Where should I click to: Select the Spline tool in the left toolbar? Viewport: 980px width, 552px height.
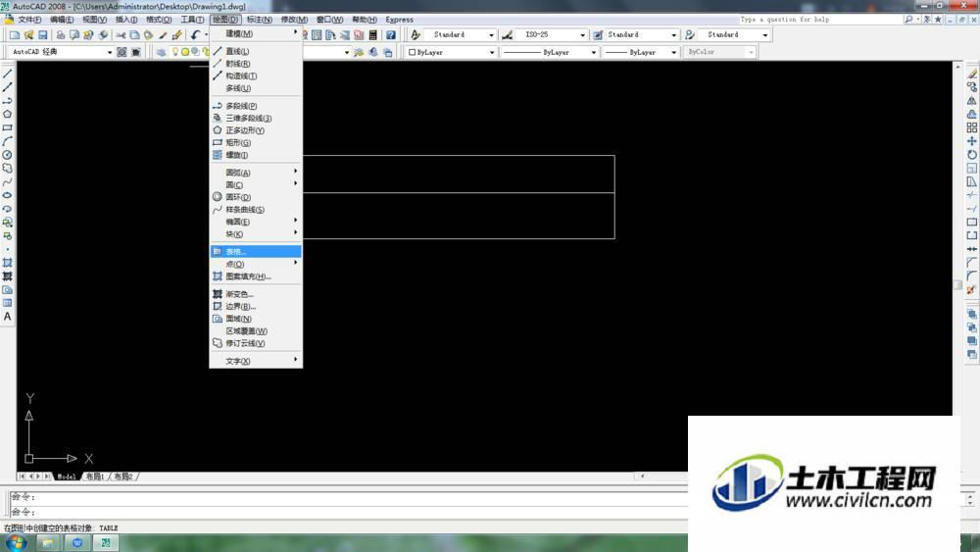8,182
